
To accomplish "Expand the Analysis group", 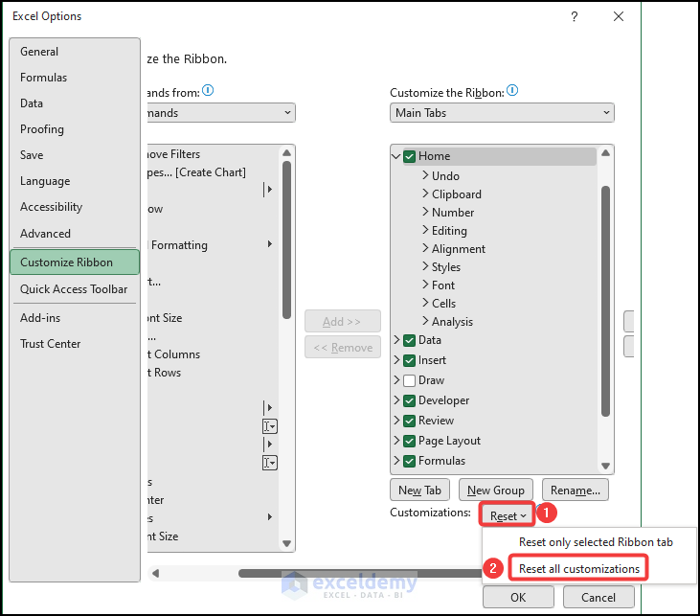I will pos(425,321).
